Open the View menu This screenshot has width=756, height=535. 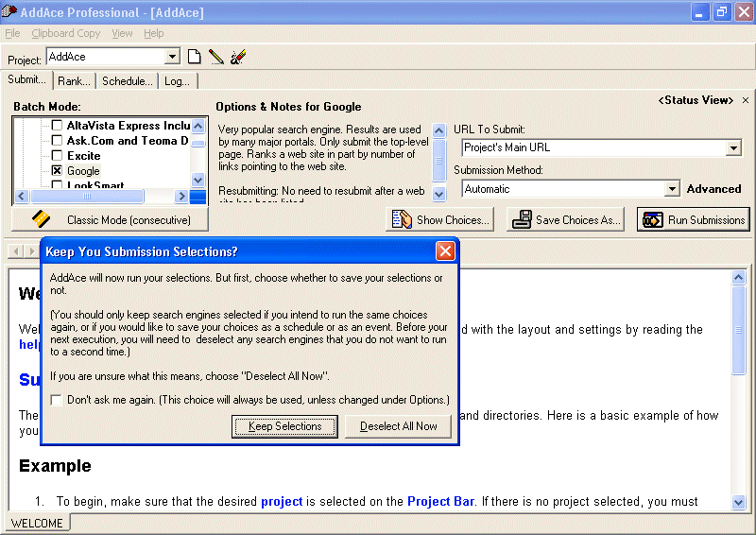(122, 33)
